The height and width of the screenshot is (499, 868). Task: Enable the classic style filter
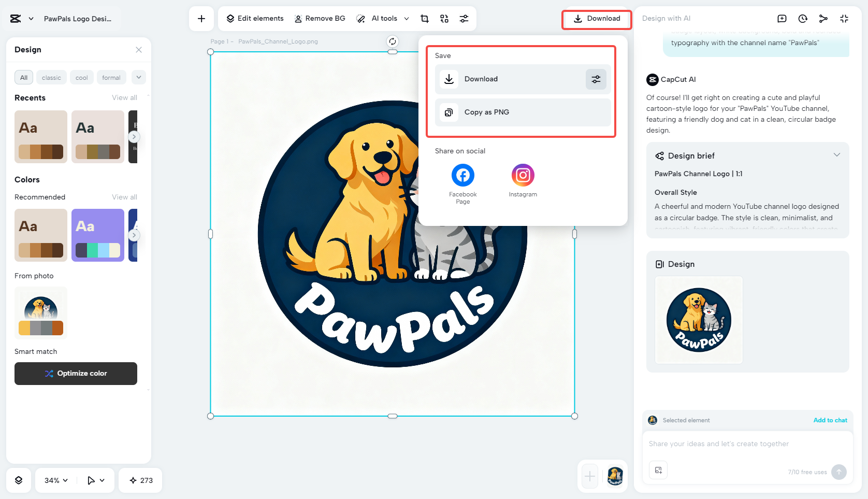(51, 77)
